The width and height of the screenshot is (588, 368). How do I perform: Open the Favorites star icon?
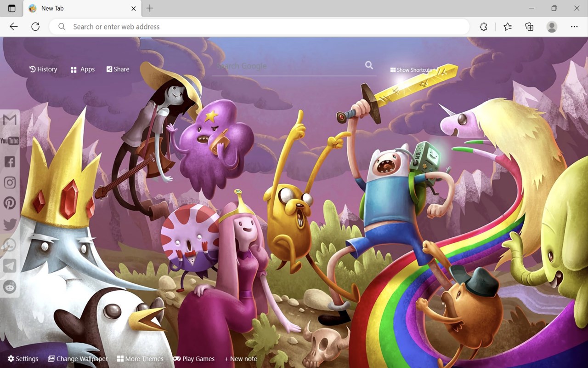507,27
